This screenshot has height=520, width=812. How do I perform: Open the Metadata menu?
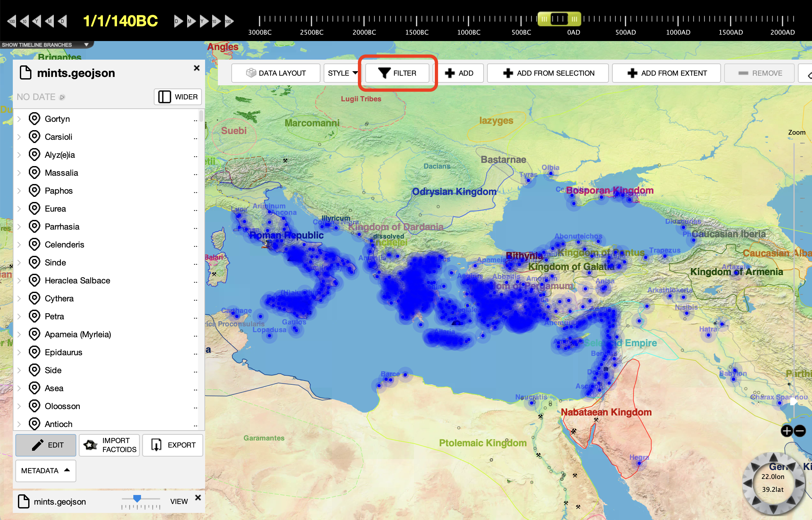pos(46,471)
